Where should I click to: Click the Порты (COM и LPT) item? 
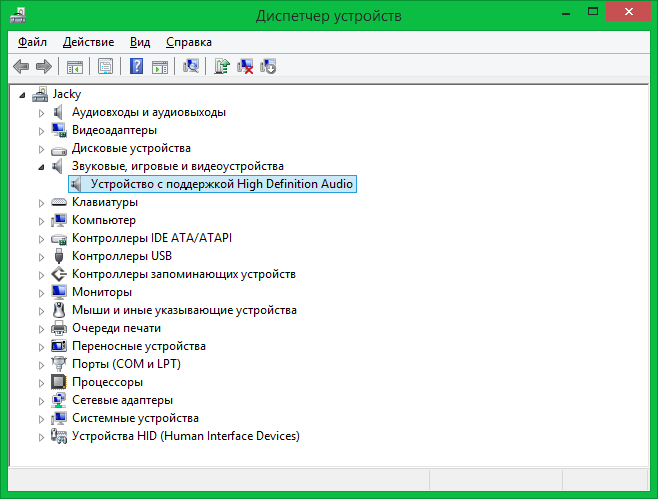pos(126,364)
